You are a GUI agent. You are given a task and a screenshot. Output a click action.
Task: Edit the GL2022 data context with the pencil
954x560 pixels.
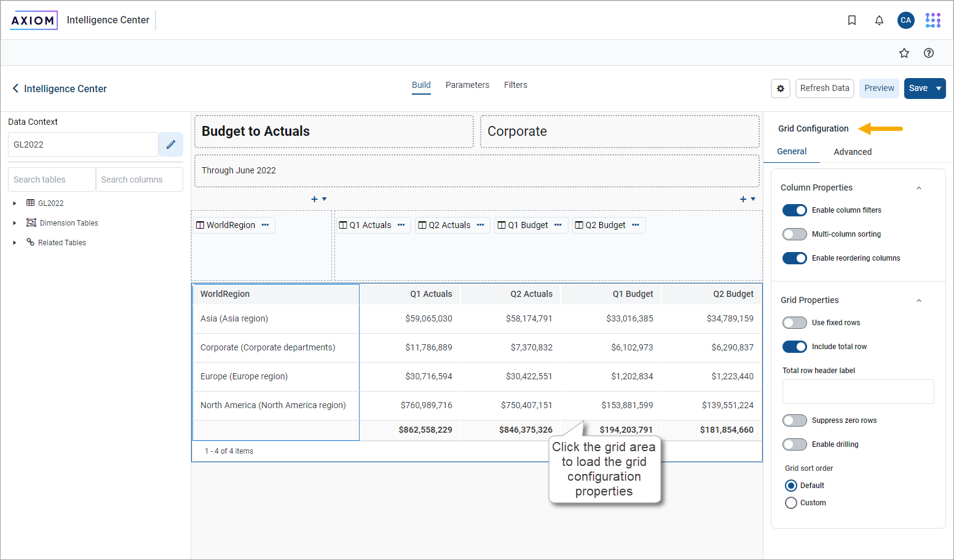(170, 144)
